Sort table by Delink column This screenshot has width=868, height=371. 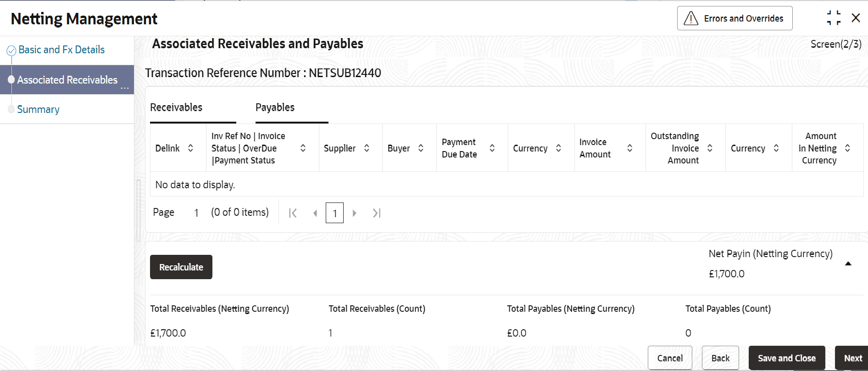point(190,148)
